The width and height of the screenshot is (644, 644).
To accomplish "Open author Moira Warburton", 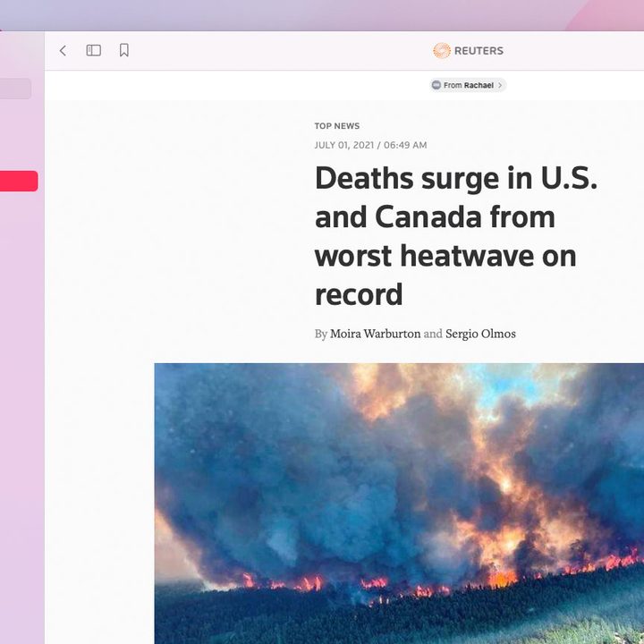I will point(375,334).
